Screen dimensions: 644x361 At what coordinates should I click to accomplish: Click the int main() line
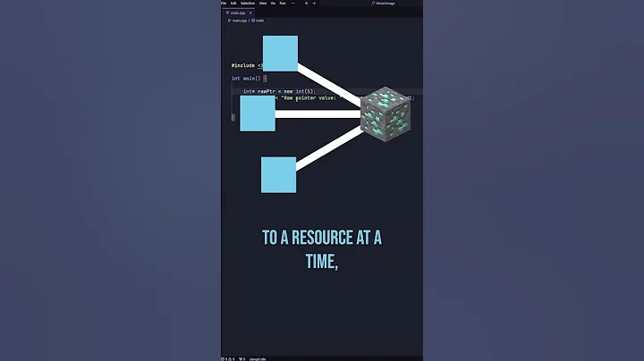(249, 79)
